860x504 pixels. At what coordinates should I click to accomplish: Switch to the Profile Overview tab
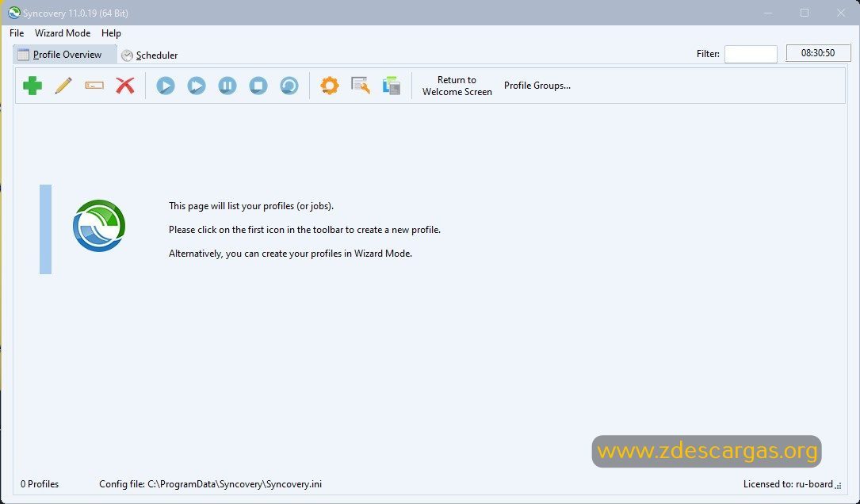click(65, 55)
